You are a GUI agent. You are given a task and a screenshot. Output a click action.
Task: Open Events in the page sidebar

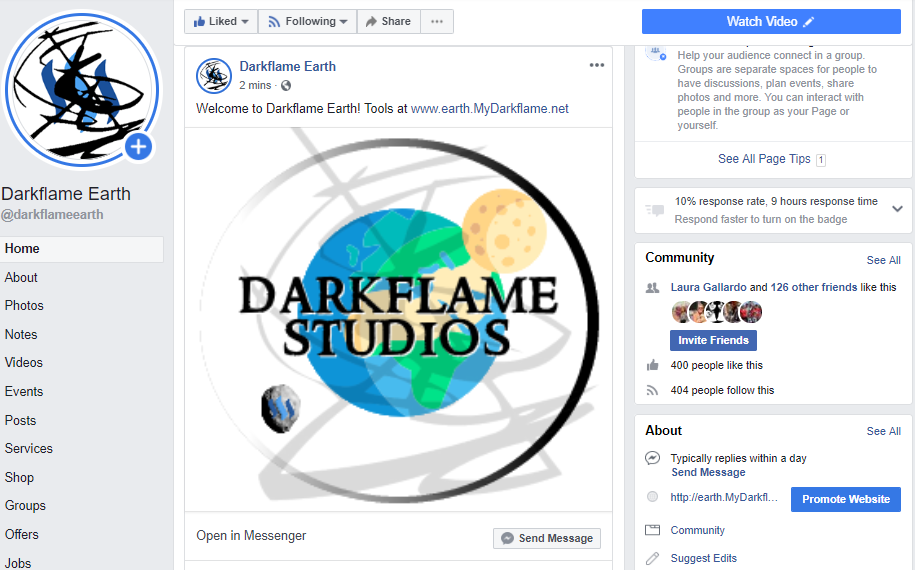coord(24,391)
